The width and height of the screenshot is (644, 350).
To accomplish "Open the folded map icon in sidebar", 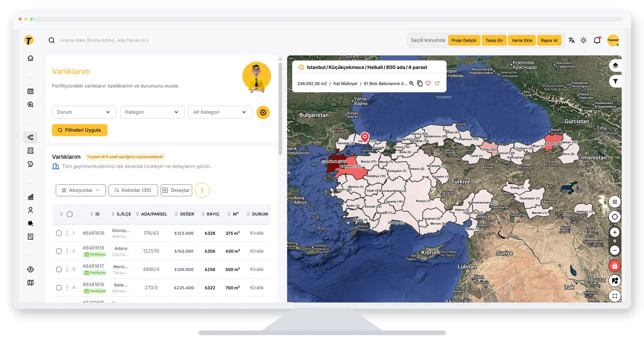I will (31, 283).
